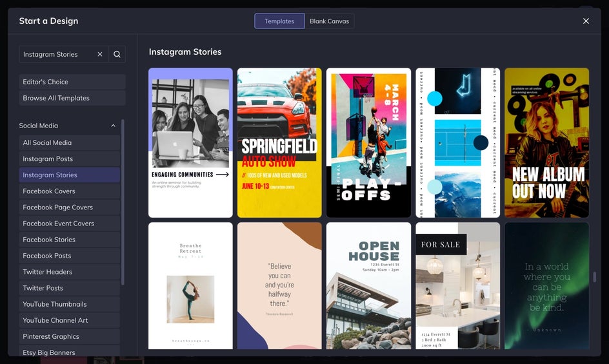Click the search magnifier icon
The height and width of the screenshot is (364, 609).
[x=117, y=54]
